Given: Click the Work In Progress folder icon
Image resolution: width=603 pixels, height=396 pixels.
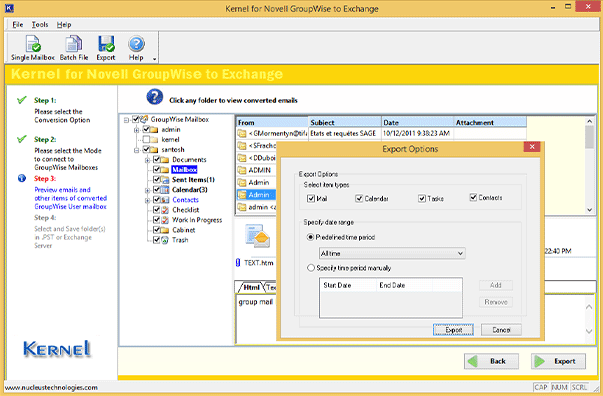Looking at the screenshot, I should point(165,220).
